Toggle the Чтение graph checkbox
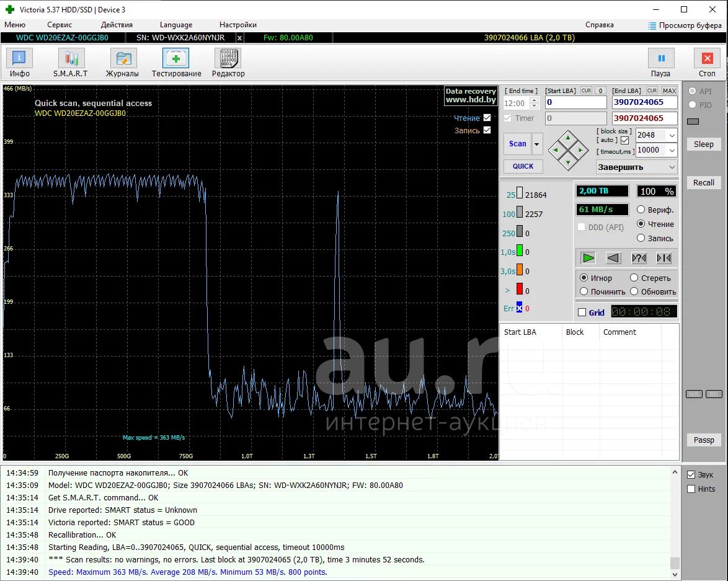Screen dimensions: 728x581 (487, 117)
